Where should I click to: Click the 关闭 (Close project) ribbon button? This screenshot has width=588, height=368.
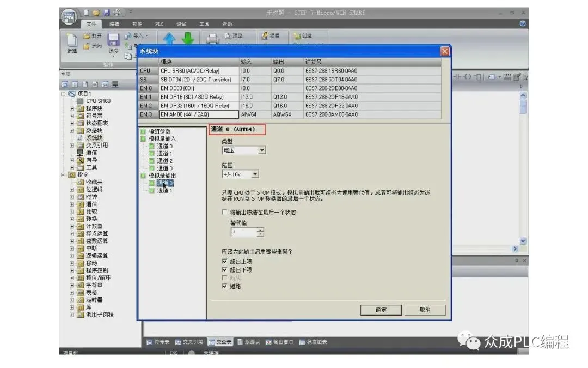point(93,45)
